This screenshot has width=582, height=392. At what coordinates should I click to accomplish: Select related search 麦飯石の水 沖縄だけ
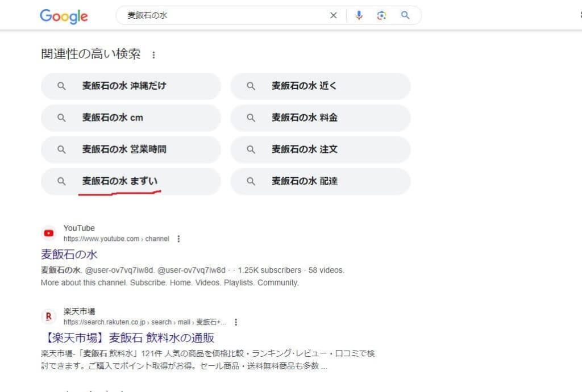point(131,86)
